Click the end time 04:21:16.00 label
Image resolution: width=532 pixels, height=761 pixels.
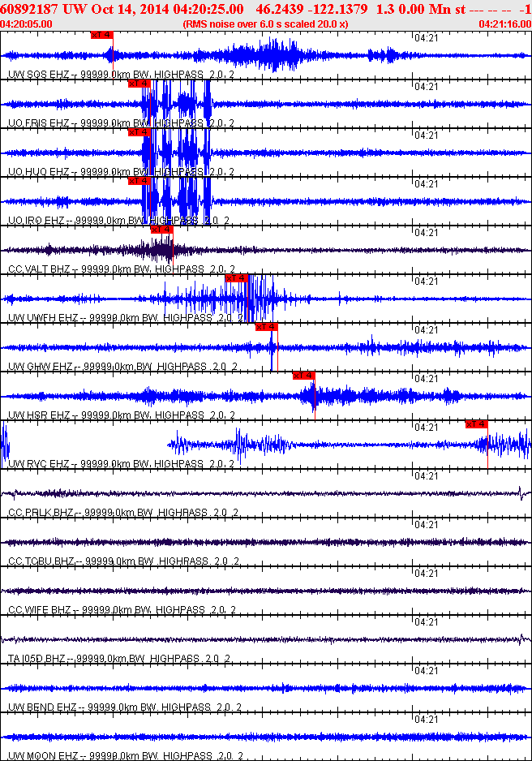click(x=504, y=24)
